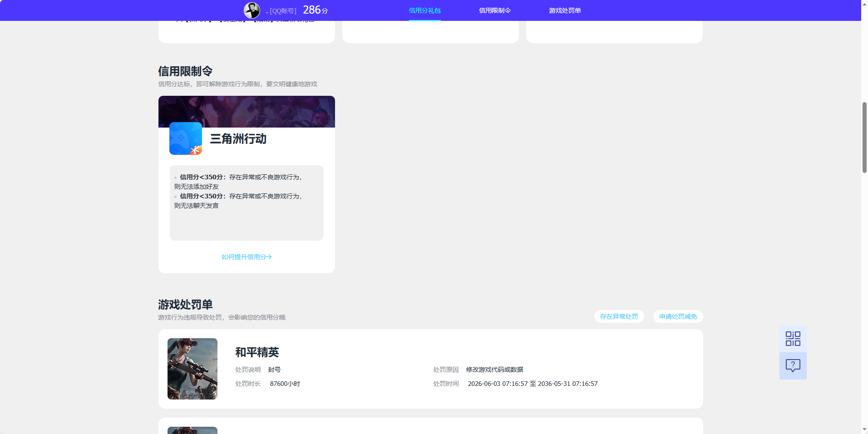
Task: Click the scrollbar down arrow
Action: pyautogui.click(x=864, y=429)
